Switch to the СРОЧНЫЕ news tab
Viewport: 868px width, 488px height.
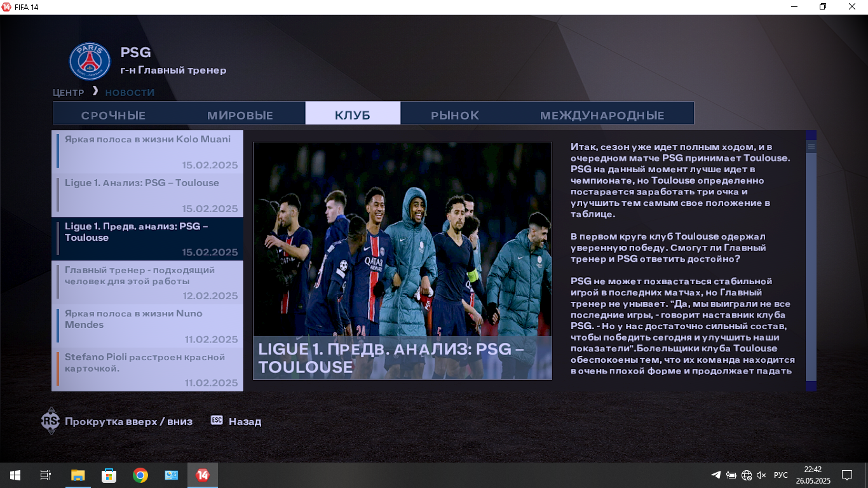114,116
